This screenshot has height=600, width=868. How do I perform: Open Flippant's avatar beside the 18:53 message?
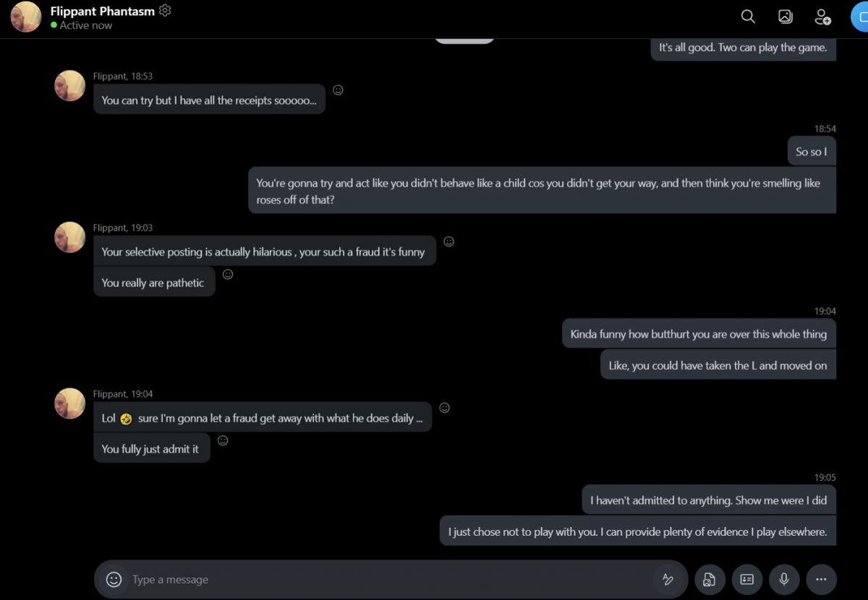(70, 85)
